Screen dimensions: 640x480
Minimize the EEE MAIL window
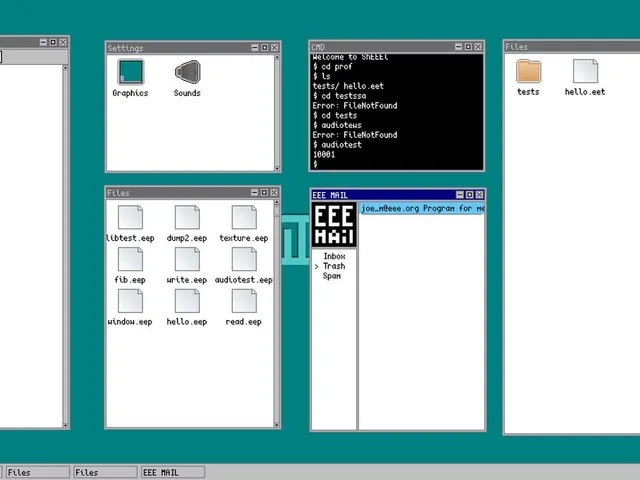pos(460,195)
